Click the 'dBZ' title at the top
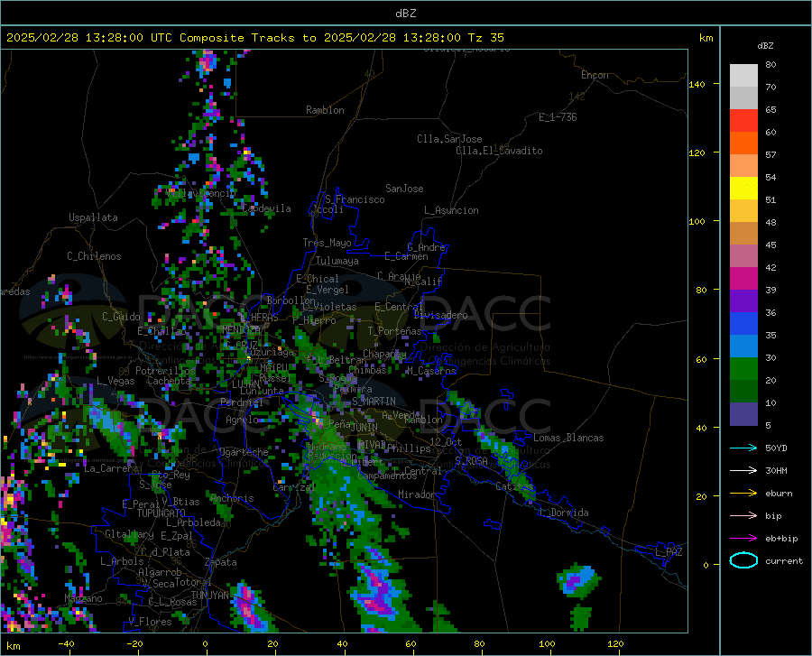 coord(405,14)
